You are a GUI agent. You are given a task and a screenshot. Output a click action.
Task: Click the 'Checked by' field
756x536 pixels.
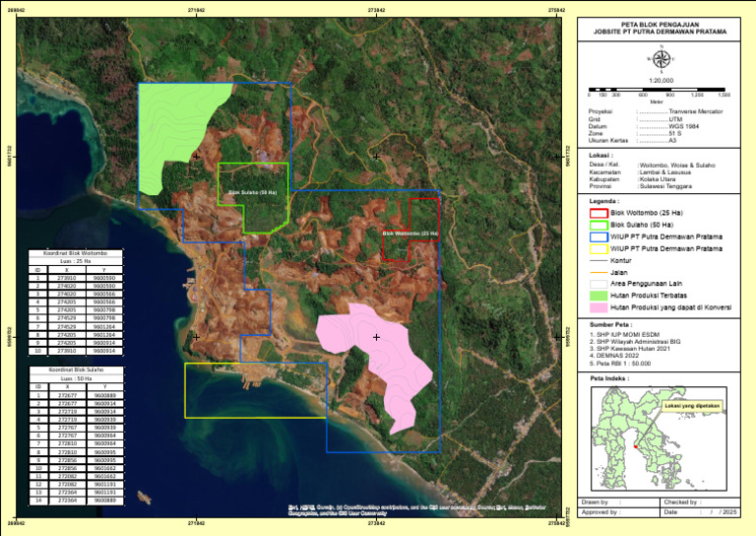pyautogui.click(x=700, y=502)
